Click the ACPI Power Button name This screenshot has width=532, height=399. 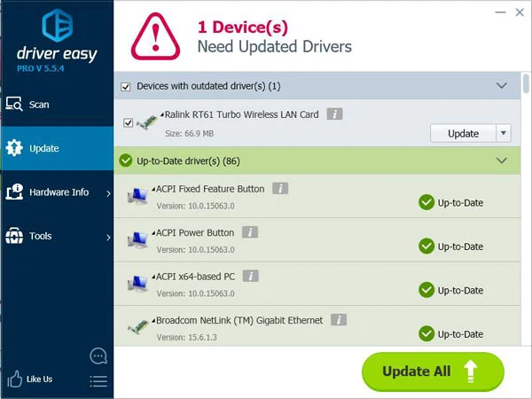coord(195,232)
